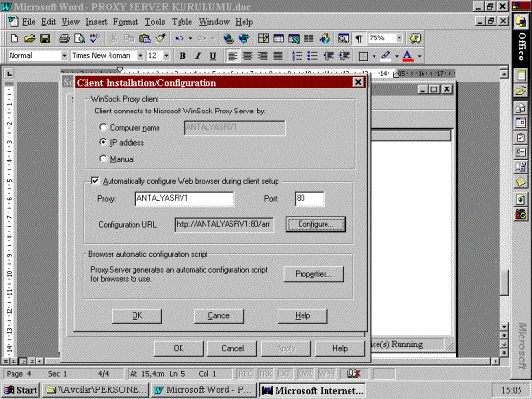Select the Format Painter brush icon
Image resolution: width=532 pixels, height=399 pixels.
click(160, 38)
